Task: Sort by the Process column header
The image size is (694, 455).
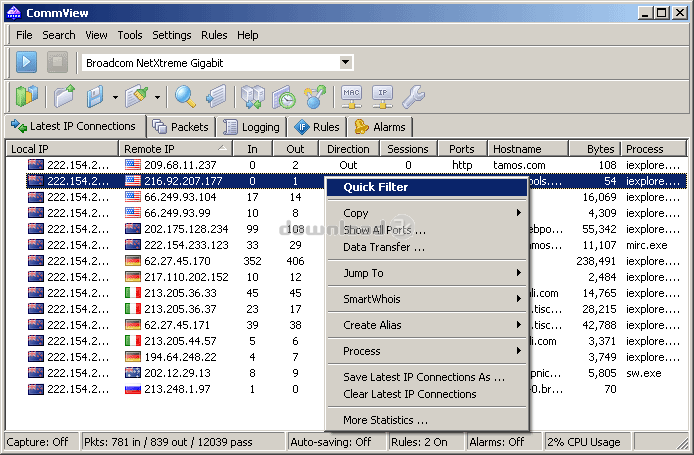Action: point(653,149)
